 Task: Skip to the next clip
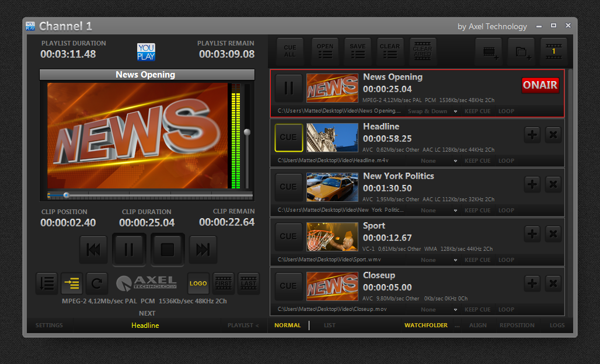click(x=203, y=250)
